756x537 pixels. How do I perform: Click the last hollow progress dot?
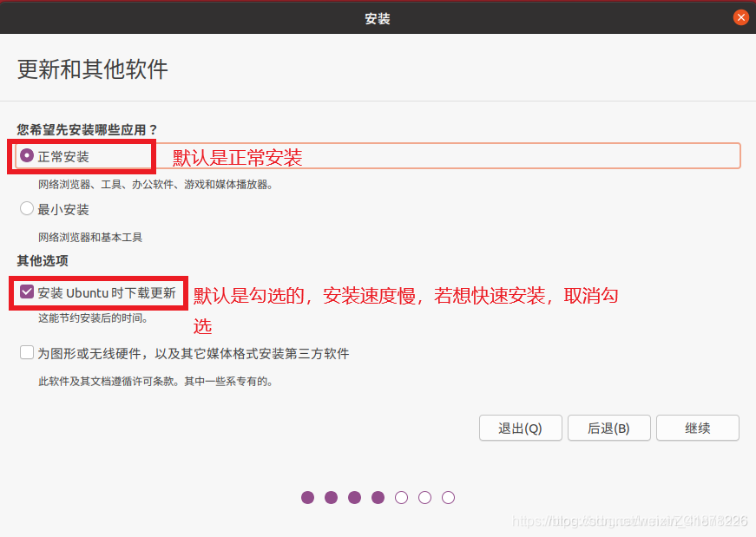pos(448,497)
